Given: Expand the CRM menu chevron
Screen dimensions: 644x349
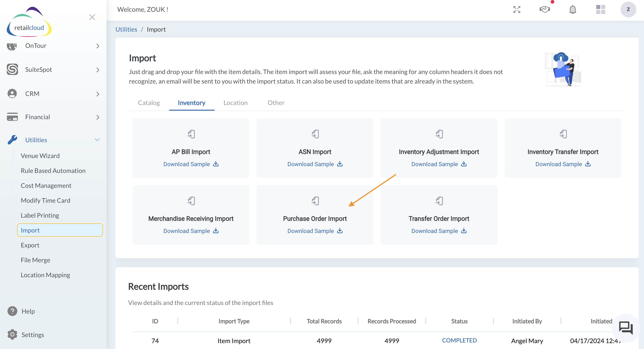Looking at the screenshot, I should coord(98,94).
